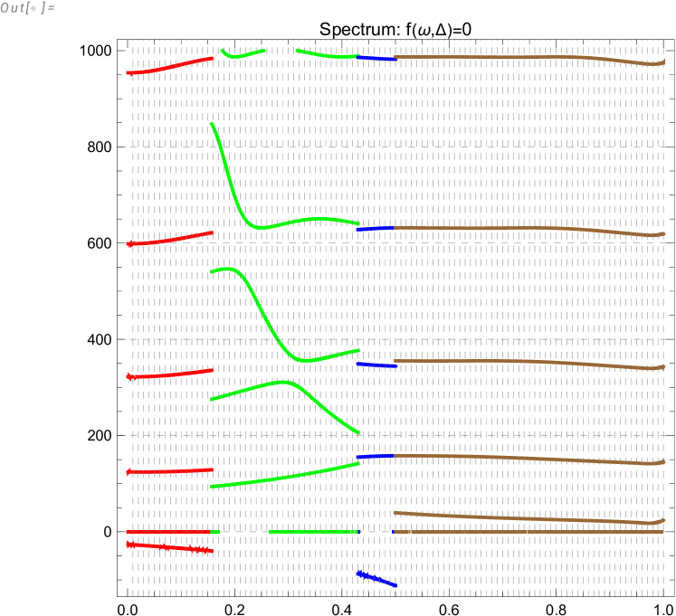Click the third blue segment from top

click(x=376, y=365)
